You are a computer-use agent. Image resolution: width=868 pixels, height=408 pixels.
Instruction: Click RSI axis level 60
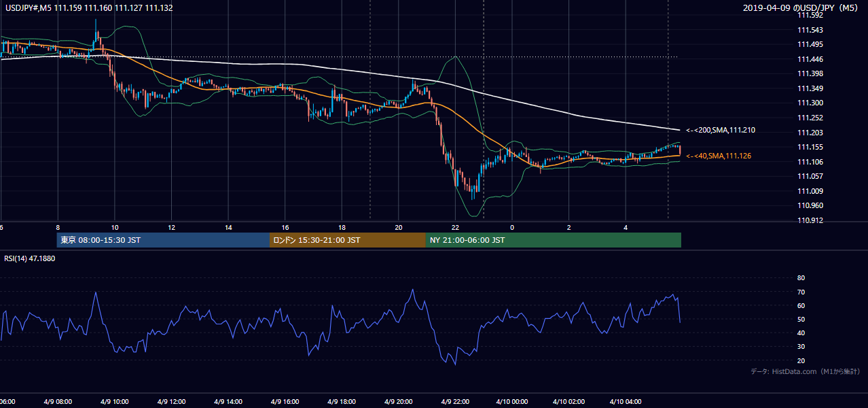801,305
